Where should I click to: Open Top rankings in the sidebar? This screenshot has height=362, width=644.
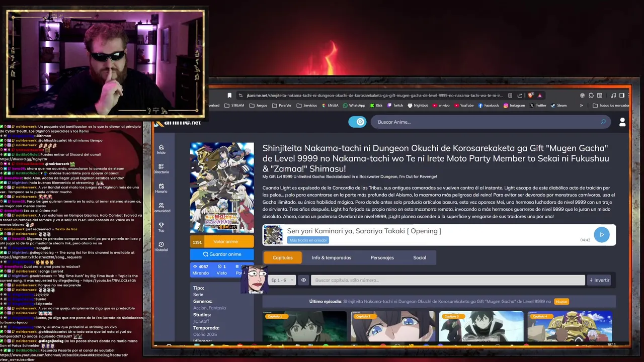[161, 227]
